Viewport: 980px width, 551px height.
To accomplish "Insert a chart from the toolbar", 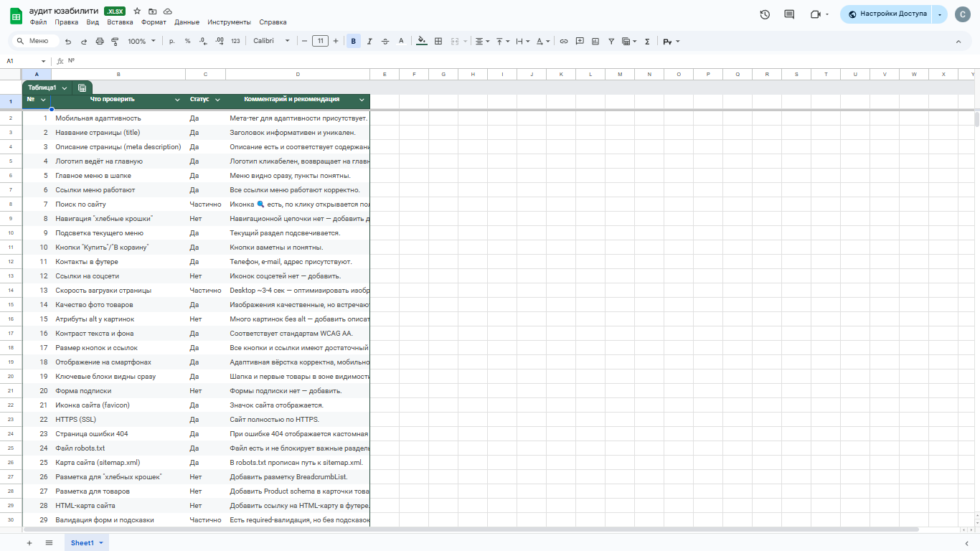I will 595,42.
